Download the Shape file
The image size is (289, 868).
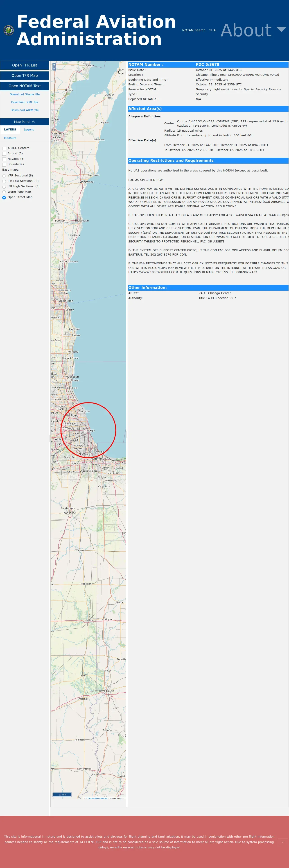(x=25, y=94)
